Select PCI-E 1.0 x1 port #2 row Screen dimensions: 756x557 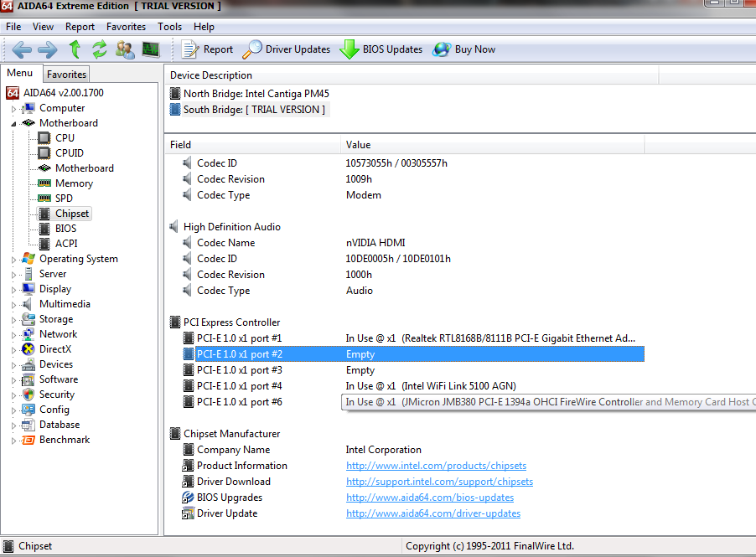tap(413, 354)
